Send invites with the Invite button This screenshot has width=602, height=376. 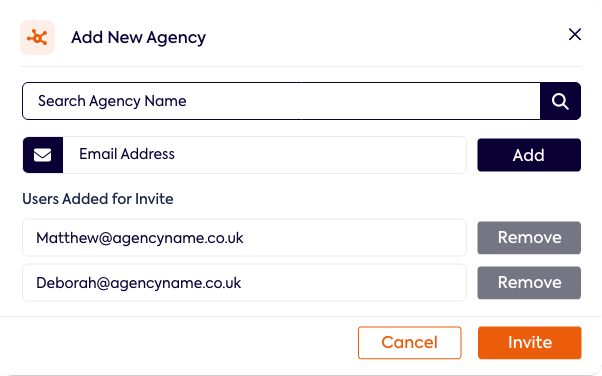coord(530,343)
